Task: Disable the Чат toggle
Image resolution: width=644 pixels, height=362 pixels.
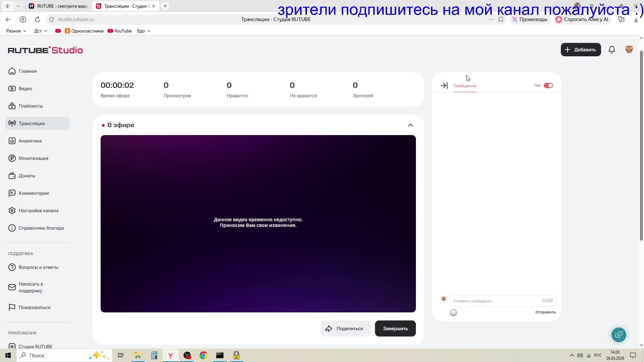Action: pyautogui.click(x=549, y=85)
